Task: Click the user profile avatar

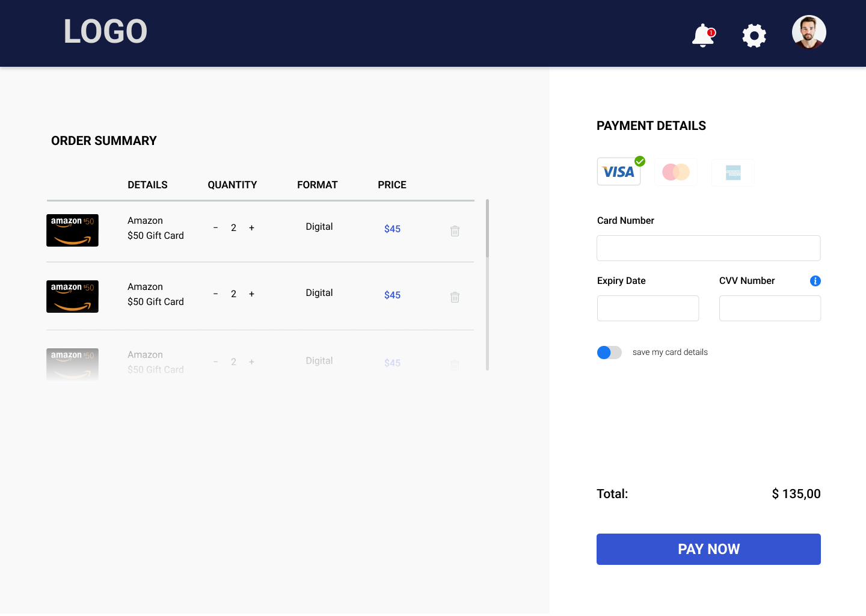Action: pos(809,32)
